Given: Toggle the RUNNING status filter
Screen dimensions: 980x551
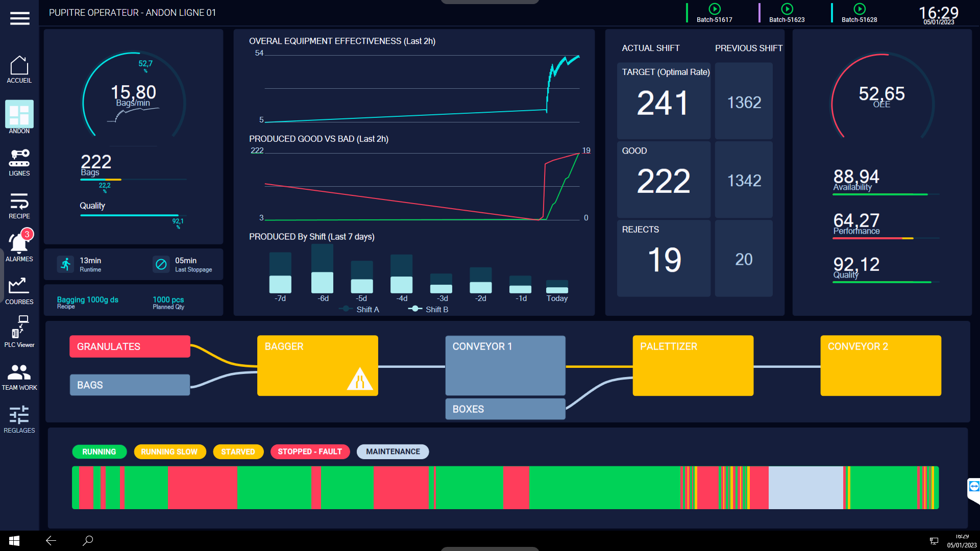Looking at the screenshot, I should pos(99,452).
